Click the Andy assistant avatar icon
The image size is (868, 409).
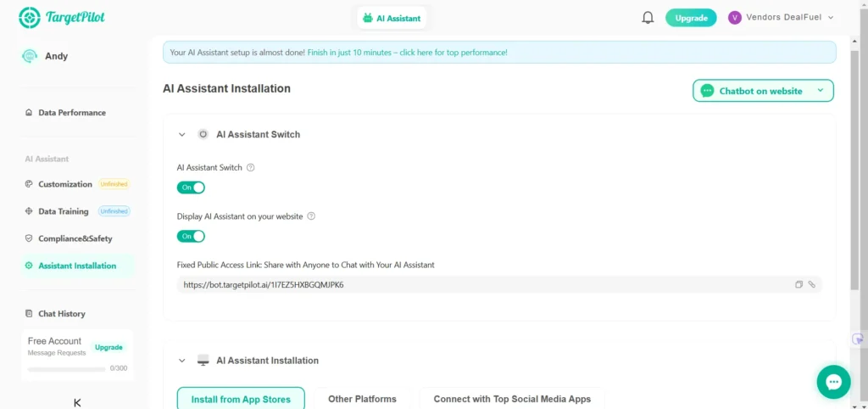pyautogui.click(x=30, y=56)
